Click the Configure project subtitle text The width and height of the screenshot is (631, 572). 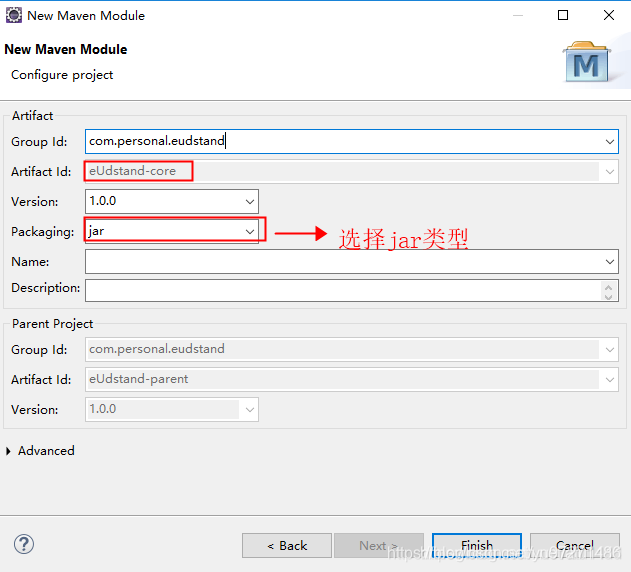click(x=62, y=75)
